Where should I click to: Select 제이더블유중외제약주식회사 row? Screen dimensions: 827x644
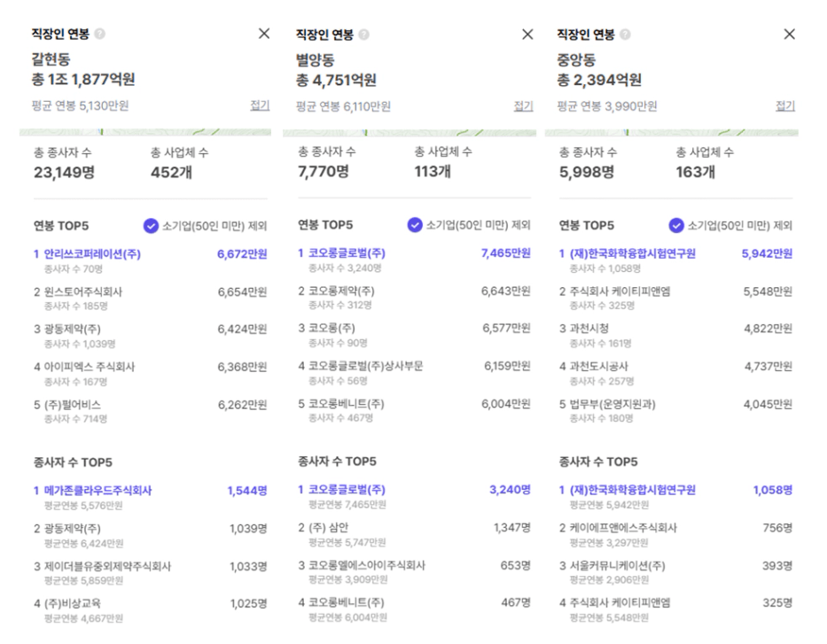[151, 573]
